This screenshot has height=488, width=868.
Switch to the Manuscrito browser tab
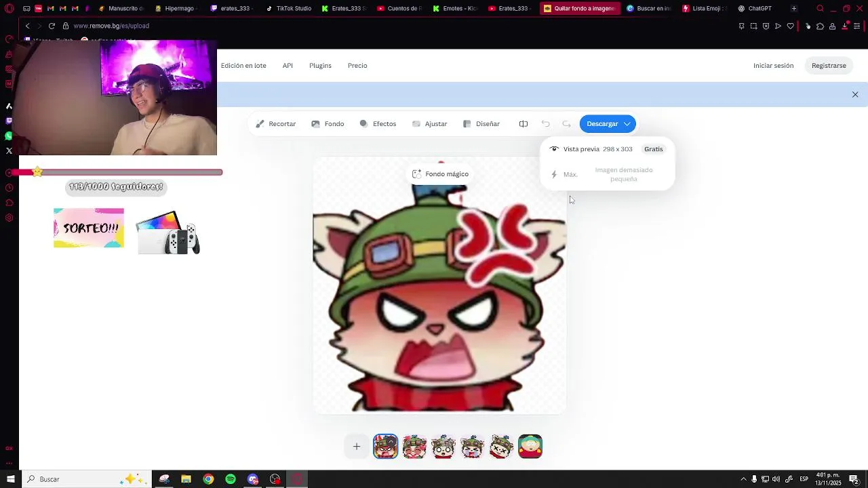click(121, 9)
